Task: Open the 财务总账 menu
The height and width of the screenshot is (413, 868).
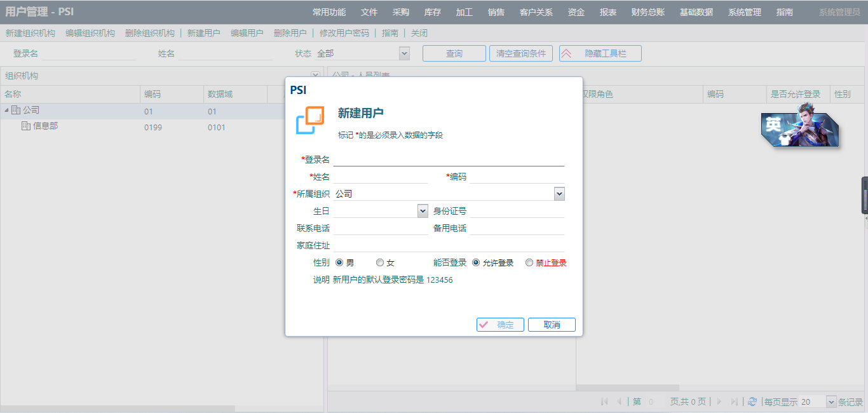Action: pos(648,12)
